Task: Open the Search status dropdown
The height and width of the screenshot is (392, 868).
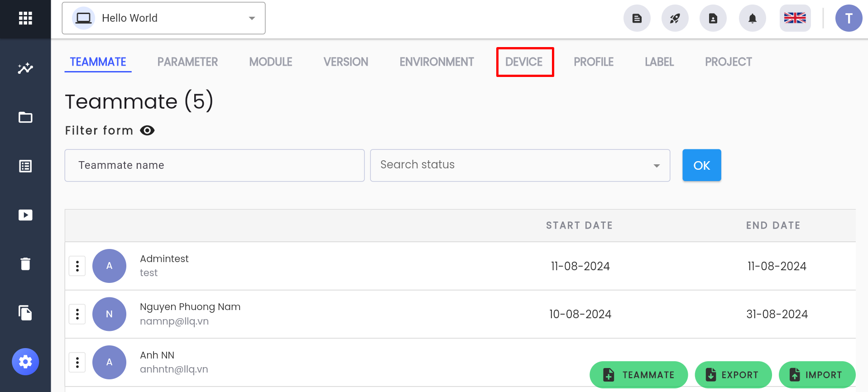Action: point(520,165)
